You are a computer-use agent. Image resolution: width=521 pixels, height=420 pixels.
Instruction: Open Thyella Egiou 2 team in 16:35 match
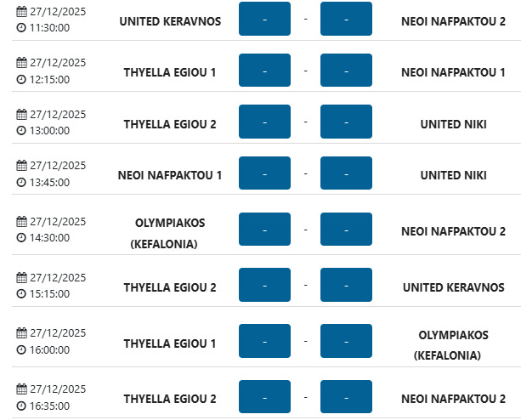click(x=170, y=398)
